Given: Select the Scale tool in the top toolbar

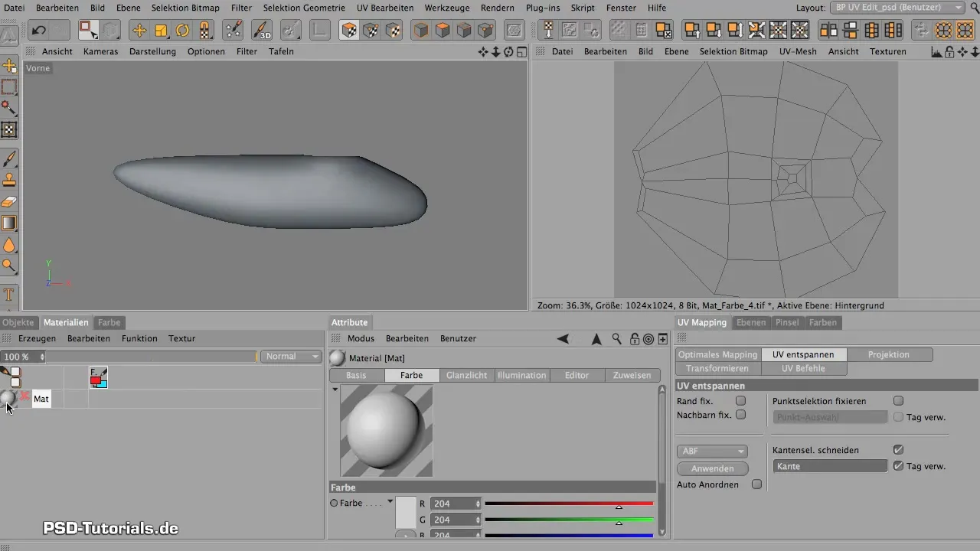Looking at the screenshot, I should pos(162,31).
